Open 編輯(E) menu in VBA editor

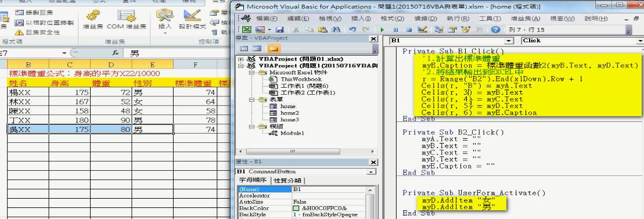[298, 19]
